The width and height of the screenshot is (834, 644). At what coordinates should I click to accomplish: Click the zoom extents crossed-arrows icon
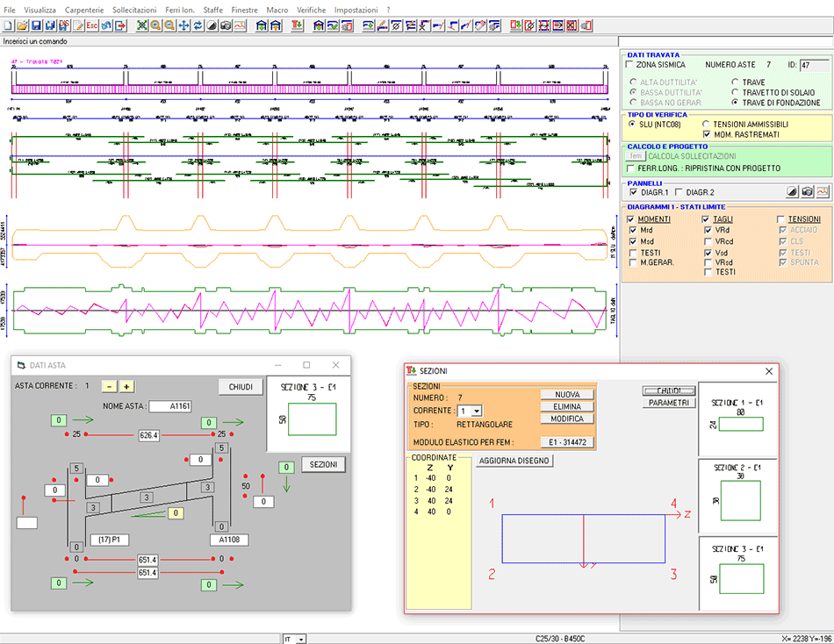(x=142, y=25)
